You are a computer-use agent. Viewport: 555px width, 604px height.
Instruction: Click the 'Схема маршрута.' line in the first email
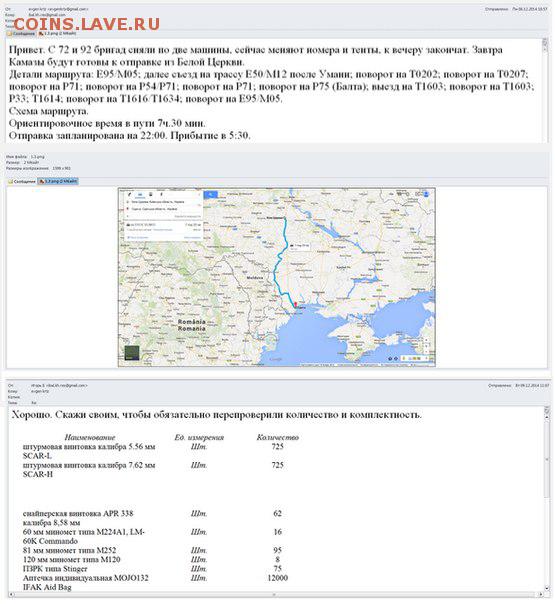tap(49, 111)
